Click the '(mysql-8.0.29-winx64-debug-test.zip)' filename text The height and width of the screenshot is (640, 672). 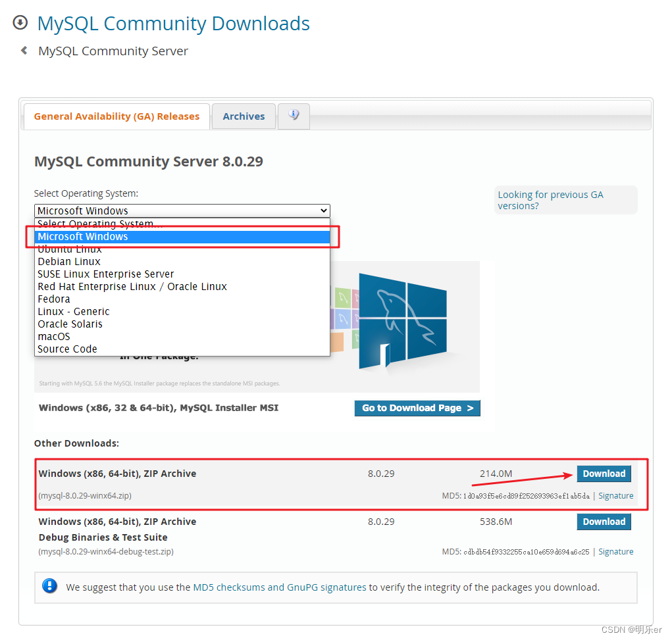[x=106, y=551]
